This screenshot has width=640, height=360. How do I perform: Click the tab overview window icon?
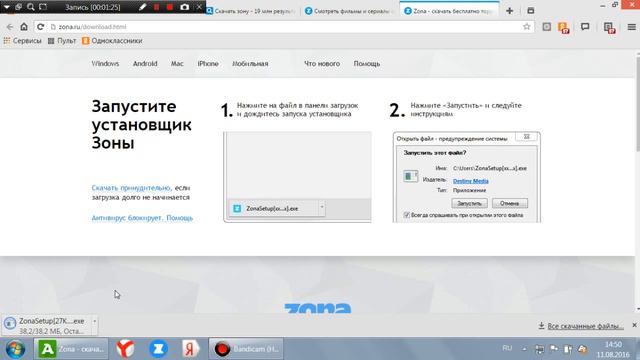coord(531,11)
